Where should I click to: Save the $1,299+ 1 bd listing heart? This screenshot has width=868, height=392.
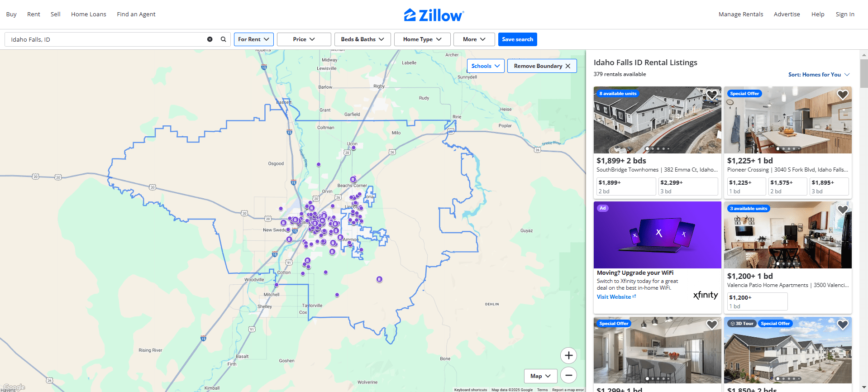click(x=712, y=325)
